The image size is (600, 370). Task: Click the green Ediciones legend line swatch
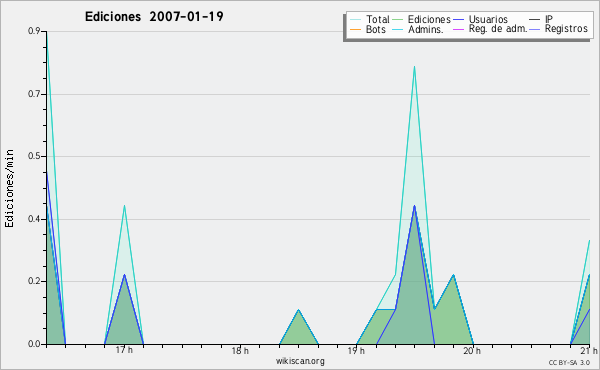pyautogui.click(x=398, y=20)
